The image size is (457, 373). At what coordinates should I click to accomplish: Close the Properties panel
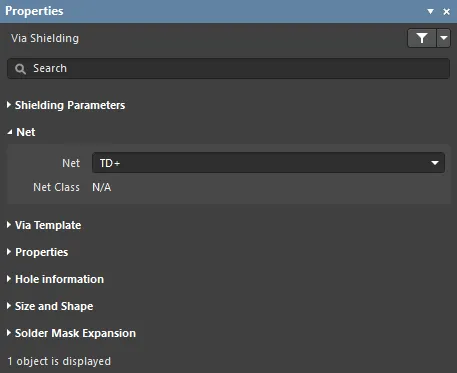point(447,12)
